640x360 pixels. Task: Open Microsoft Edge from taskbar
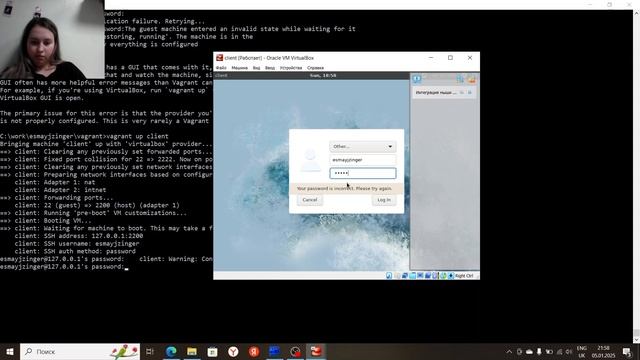[171, 351]
